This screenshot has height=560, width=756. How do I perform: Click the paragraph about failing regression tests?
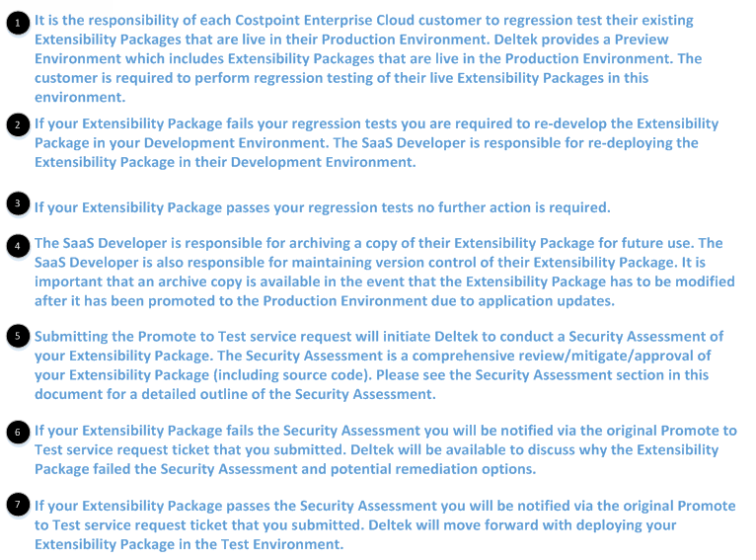coord(375,143)
